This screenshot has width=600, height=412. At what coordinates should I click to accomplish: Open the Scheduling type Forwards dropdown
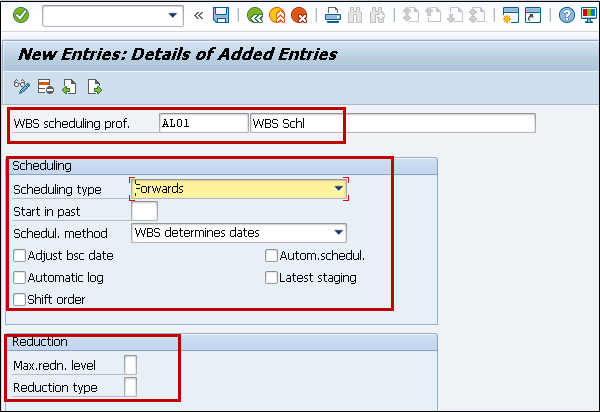click(338, 189)
